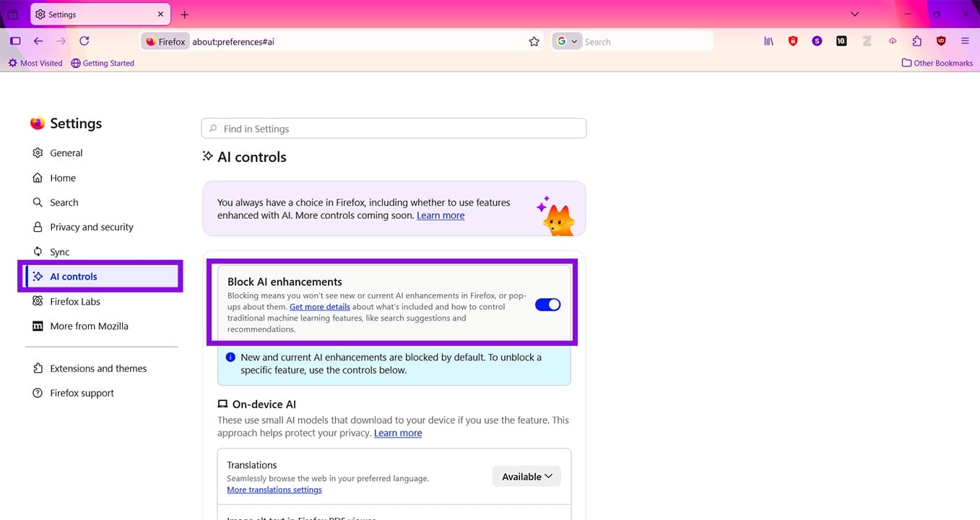Image resolution: width=980 pixels, height=520 pixels.
Task: Click the Find in Settings field
Action: [x=394, y=129]
